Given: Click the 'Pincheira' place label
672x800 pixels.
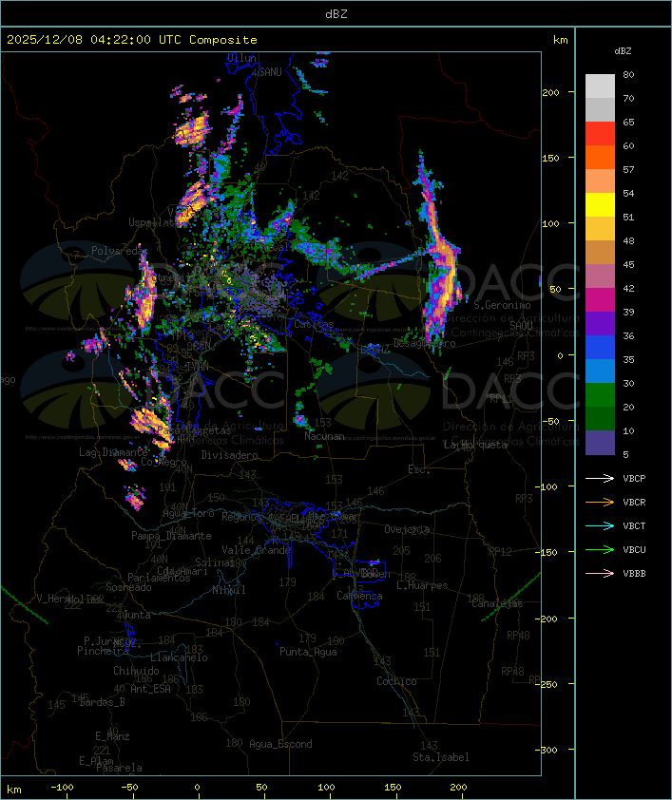Looking at the screenshot, I should coord(103,651).
